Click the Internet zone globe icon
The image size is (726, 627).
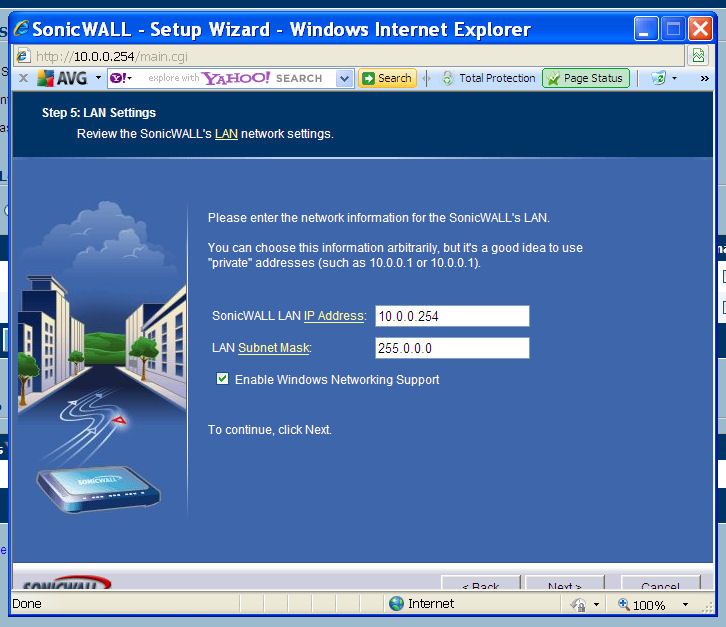pos(396,603)
